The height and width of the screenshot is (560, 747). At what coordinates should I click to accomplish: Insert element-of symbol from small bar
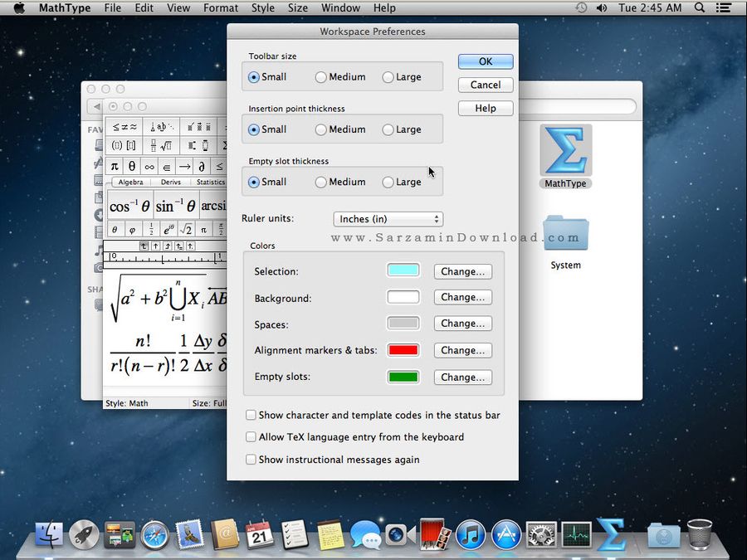click(167, 166)
